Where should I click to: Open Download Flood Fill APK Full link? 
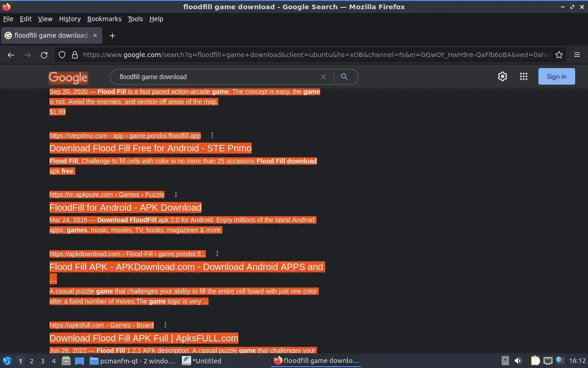point(144,338)
